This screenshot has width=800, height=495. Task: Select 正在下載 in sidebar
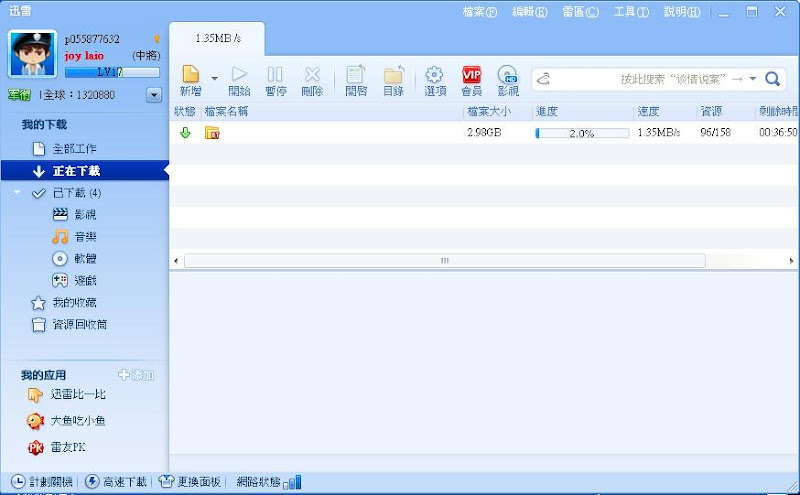85,171
